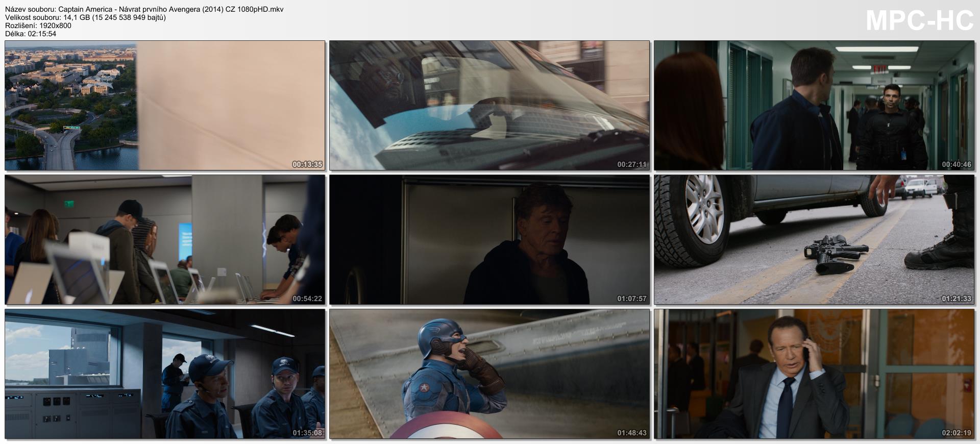This screenshot has width=980, height=444.
Task: Open the shouting helmeted hero thumbnail
Action: (x=489, y=374)
